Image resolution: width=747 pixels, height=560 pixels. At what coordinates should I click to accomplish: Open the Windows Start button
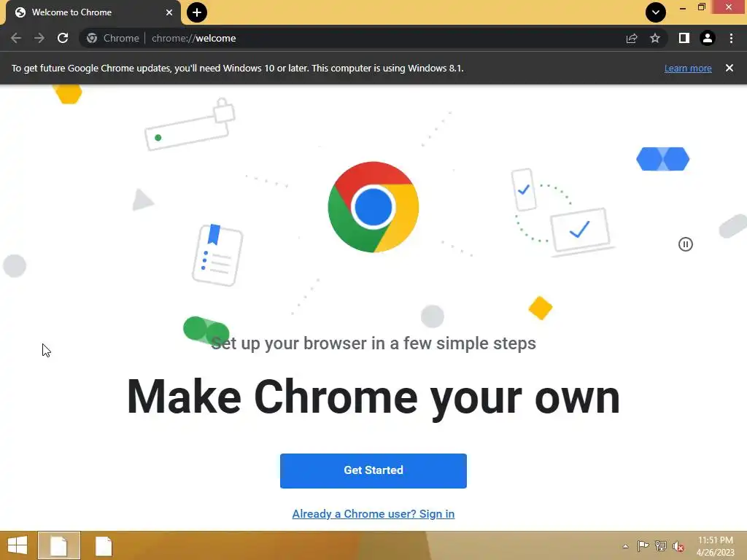pos(18,545)
